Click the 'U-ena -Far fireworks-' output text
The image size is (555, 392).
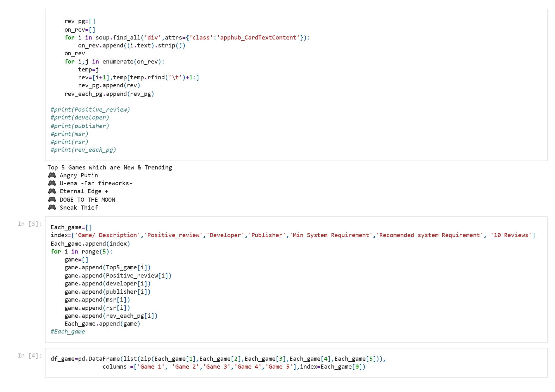(x=96, y=183)
